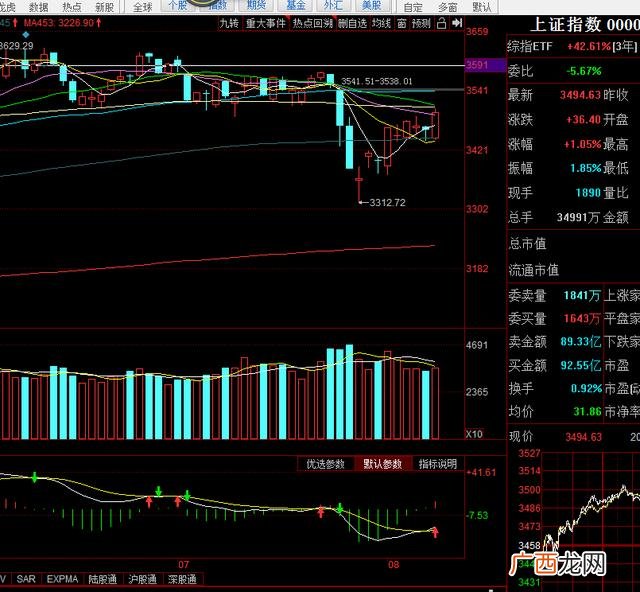Click the first green MACD sell arrow
This screenshot has width=640, height=592.
tap(35, 477)
